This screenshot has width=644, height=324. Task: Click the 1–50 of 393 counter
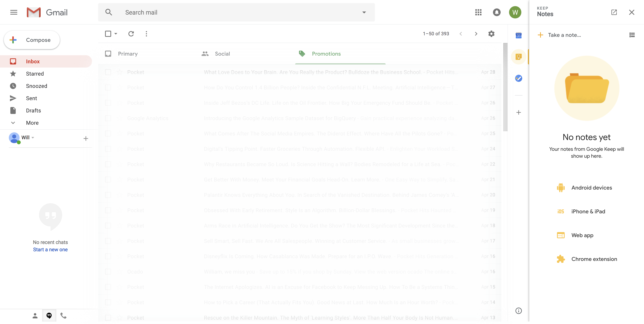tap(436, 34)
